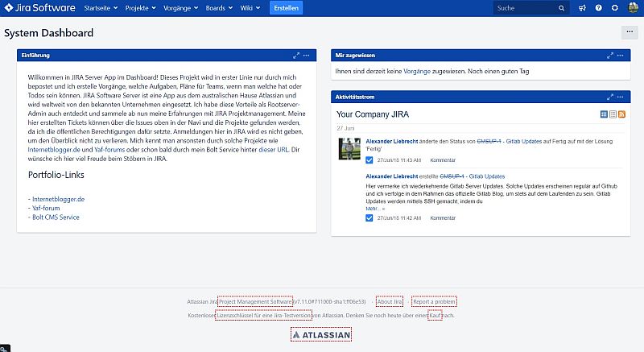Click the search magnifier icon
644x352 pixels.
pyautogui.click(x=561, y=8)
